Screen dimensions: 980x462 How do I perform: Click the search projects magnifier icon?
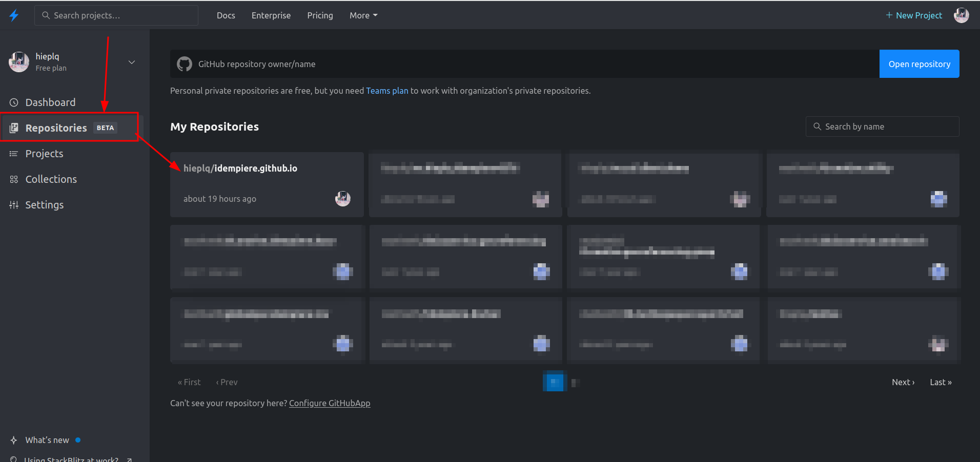(46, 15)
